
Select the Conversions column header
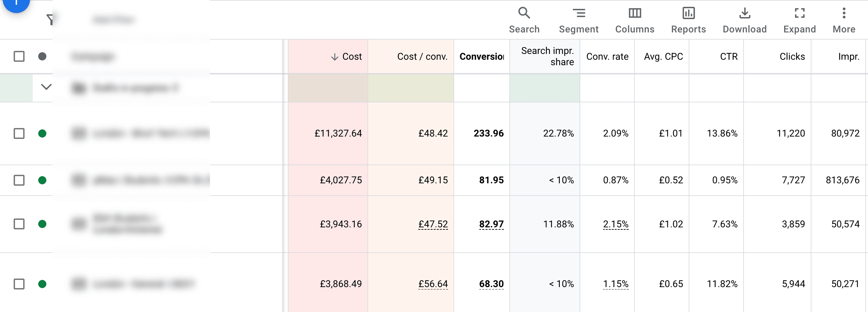click(x=482, y=57)
